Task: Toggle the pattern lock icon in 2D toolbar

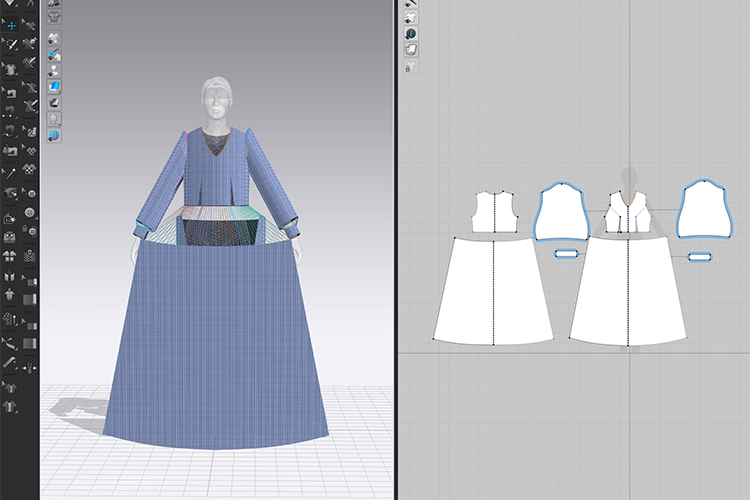Action: (411, 66)
